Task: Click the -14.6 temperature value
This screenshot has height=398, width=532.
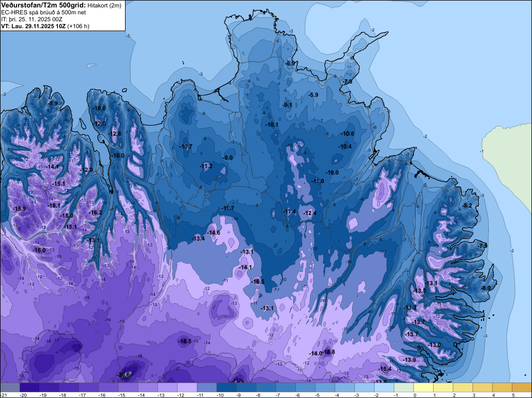Action: point(214,233)
